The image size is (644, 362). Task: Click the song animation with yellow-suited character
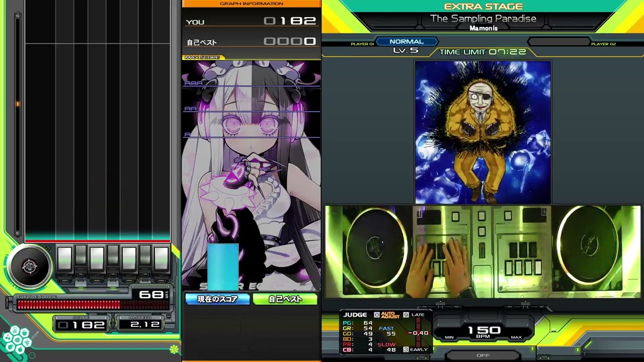[483, 132]
